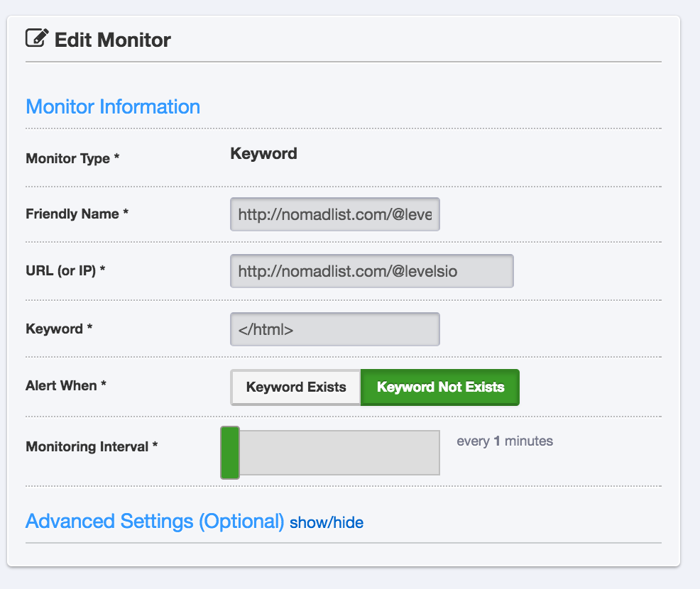Click the Keyword field label
The height and width of the screenshot is (589, 700).
pyautogui.click(x=59, y=329)
